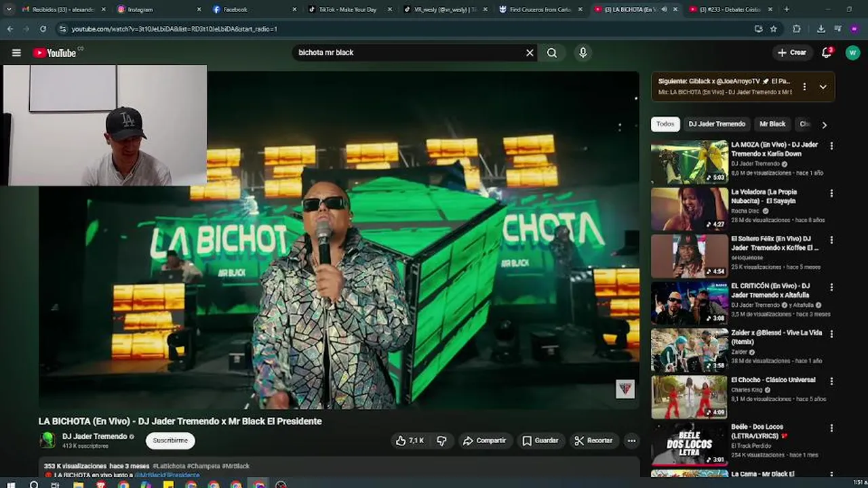Open options menu for La Voladora video
868x488 pixels.
[831, 192]
